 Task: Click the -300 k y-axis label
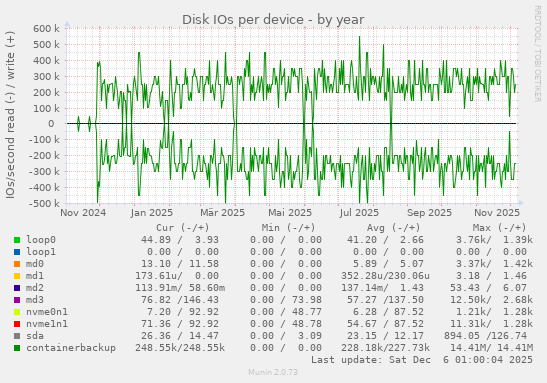click(44, 172)
